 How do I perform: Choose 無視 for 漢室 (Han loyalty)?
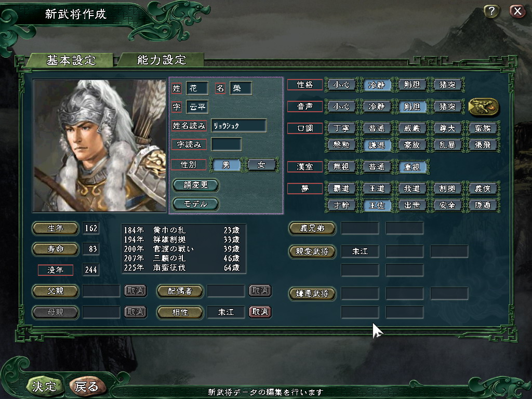tap(341, 167)
